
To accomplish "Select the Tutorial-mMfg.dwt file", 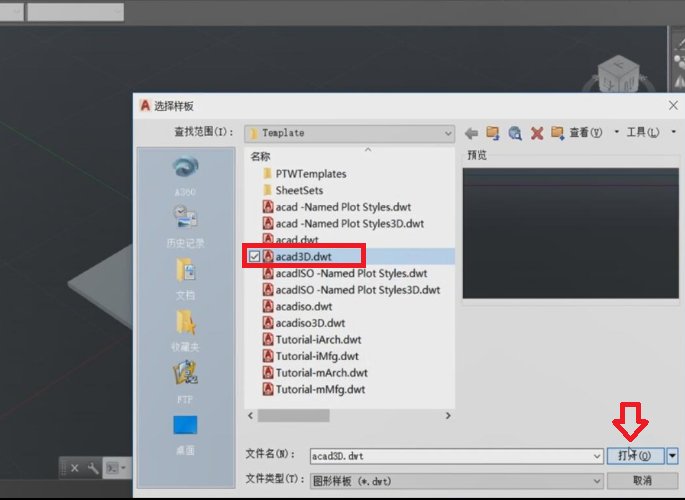I will (314, 390).
